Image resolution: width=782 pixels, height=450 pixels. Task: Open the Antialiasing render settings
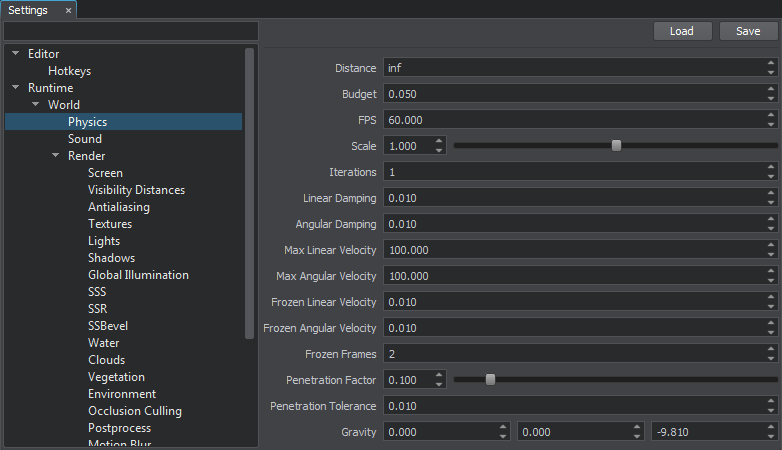[119, 207]
